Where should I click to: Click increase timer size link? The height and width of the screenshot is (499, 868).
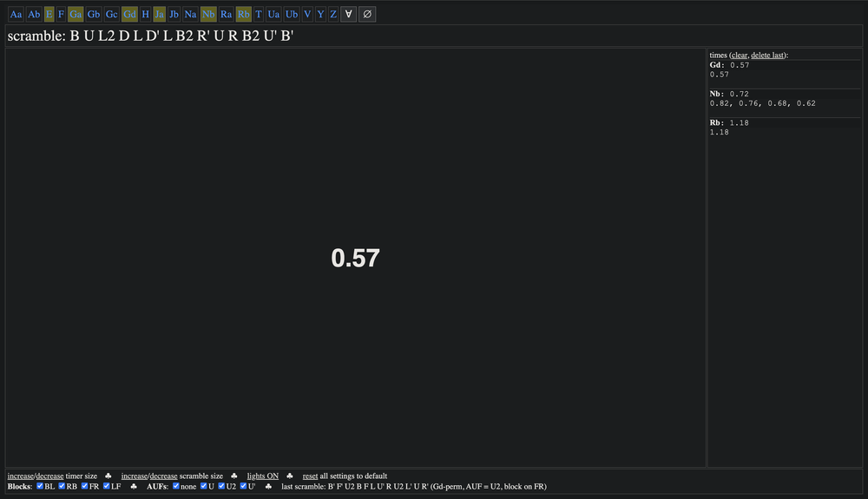21,476
